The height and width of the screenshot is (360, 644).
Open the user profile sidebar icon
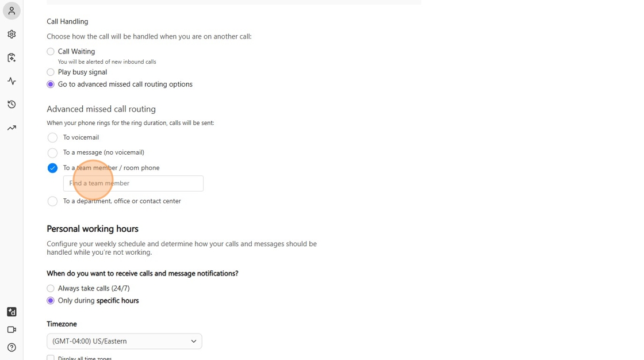pos(11,11)
